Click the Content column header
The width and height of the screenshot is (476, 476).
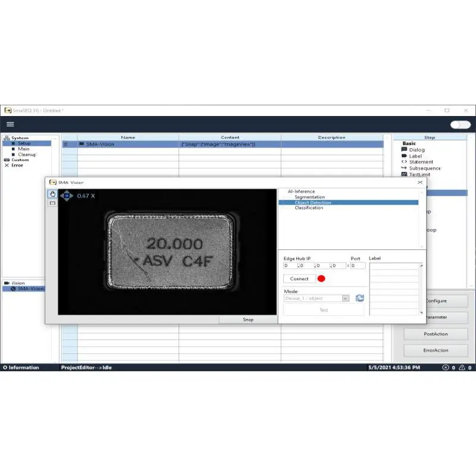pyautogui.click(x=230, y=137)
